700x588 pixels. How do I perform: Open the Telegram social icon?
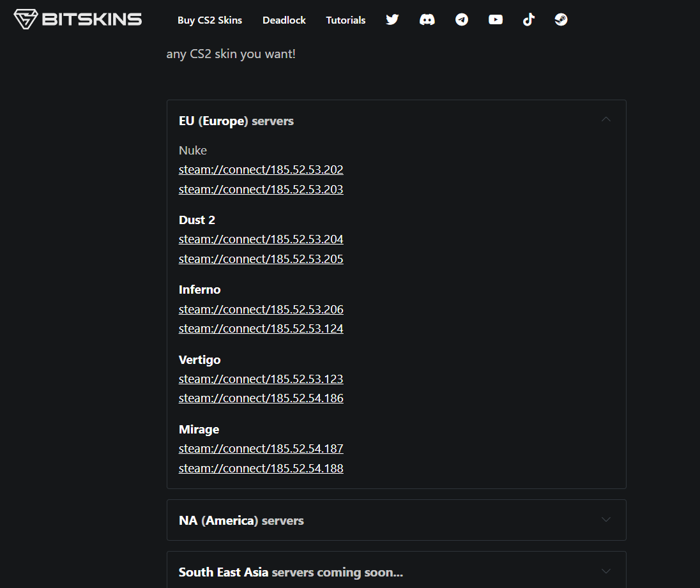(x=462, y=20)
